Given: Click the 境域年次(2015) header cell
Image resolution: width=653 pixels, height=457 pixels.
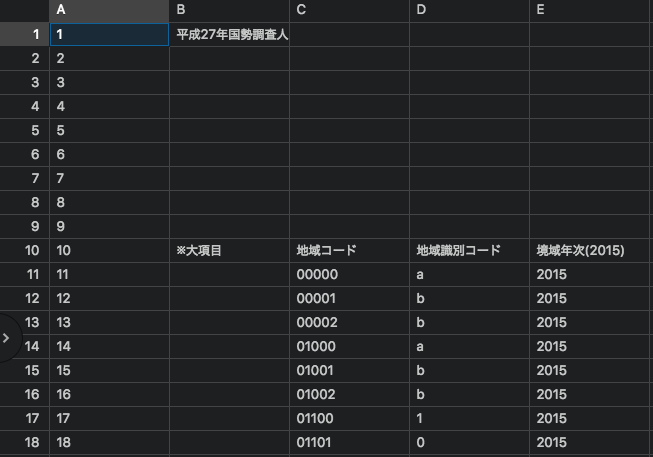Looking at the screenshot, I should tap(589, 250).
